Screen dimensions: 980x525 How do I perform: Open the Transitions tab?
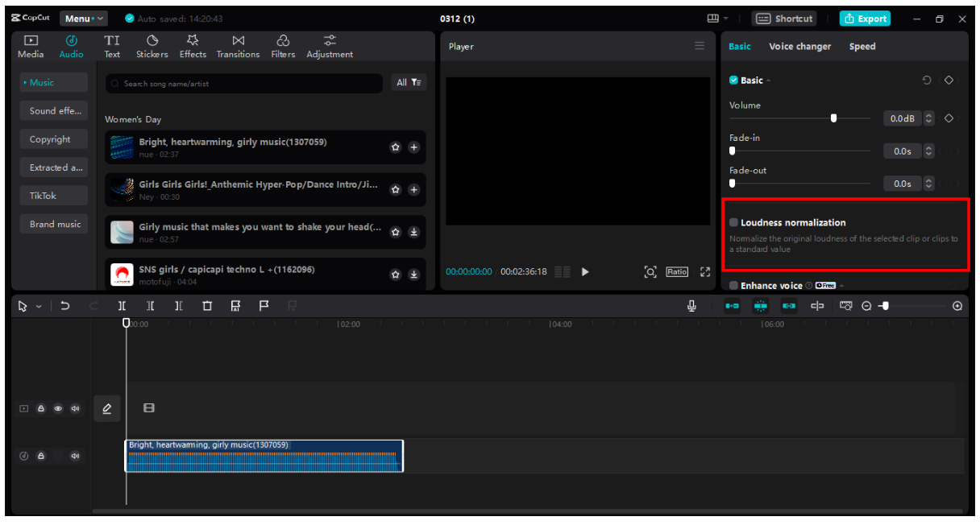238,47
